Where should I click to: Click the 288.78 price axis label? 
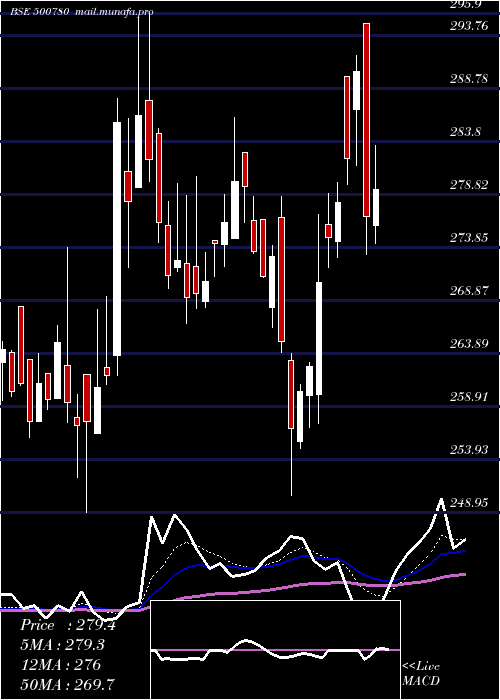pyautogui.click(x=469, y=79)
